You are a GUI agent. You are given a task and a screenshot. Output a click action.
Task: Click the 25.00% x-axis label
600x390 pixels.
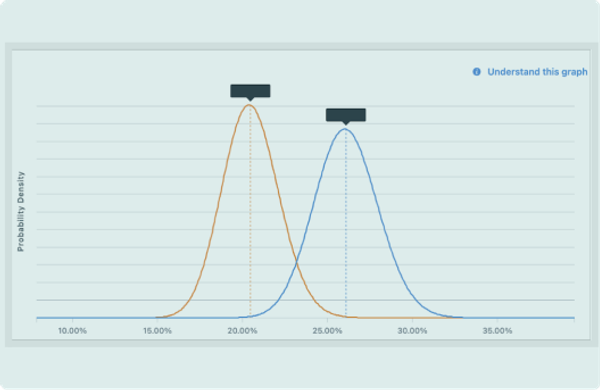point(327,331)
